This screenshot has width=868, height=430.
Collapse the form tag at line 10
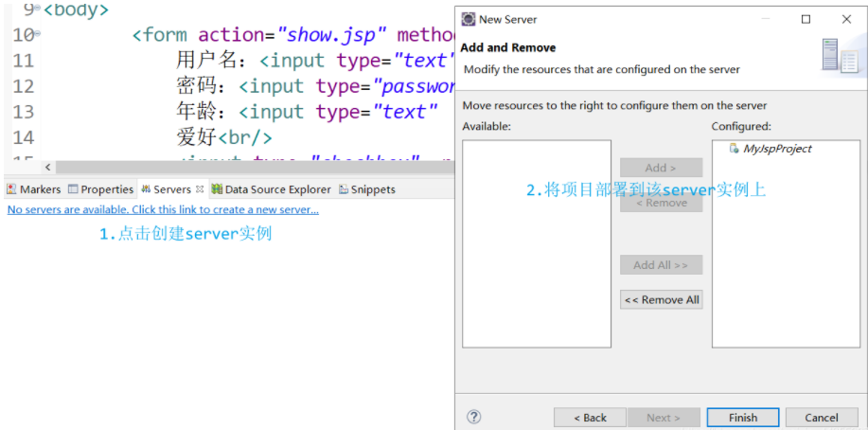[37, 35]
